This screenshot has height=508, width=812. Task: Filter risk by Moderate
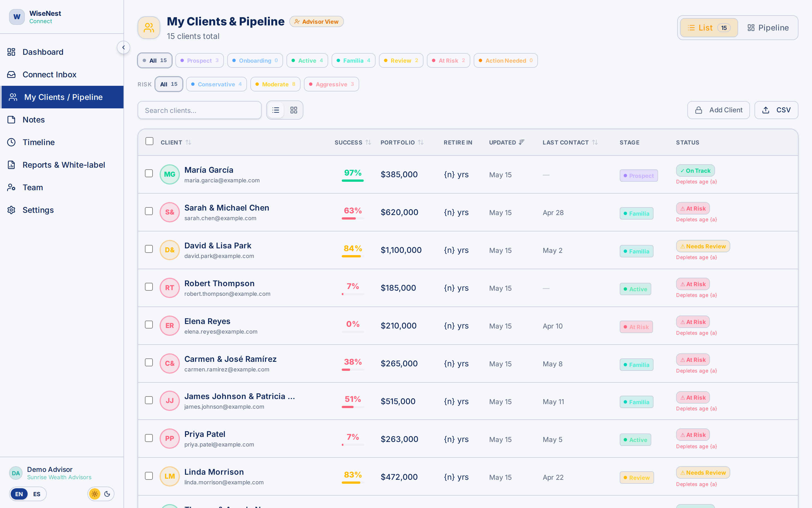pos(275,84)
